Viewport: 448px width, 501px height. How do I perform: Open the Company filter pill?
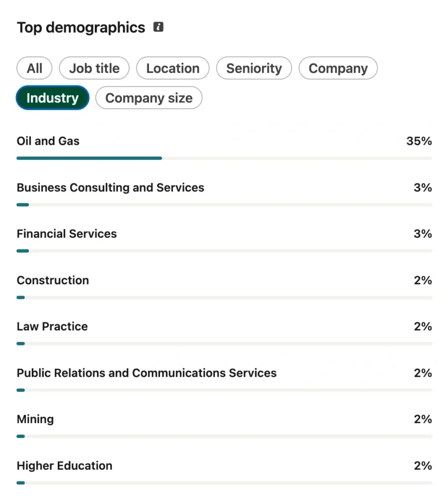(338, 68)
